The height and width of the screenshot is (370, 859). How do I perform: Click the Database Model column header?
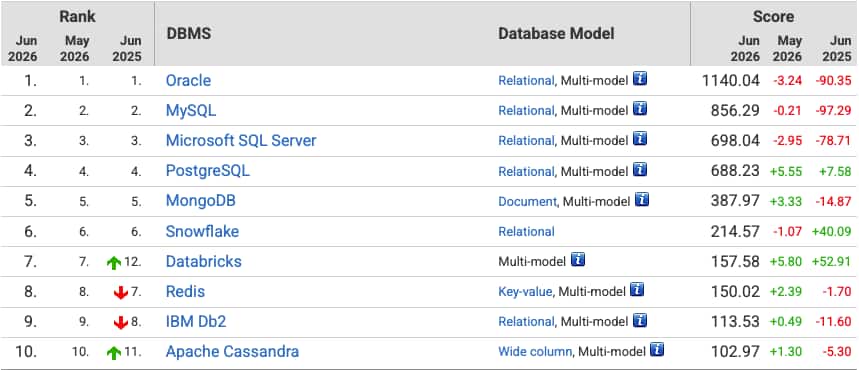(556, 34)
